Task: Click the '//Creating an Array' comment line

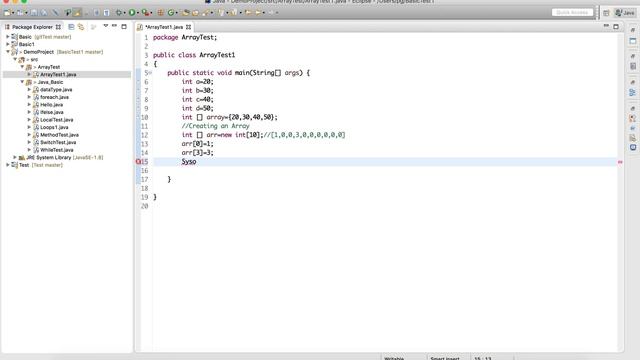Action: [215, 126]
